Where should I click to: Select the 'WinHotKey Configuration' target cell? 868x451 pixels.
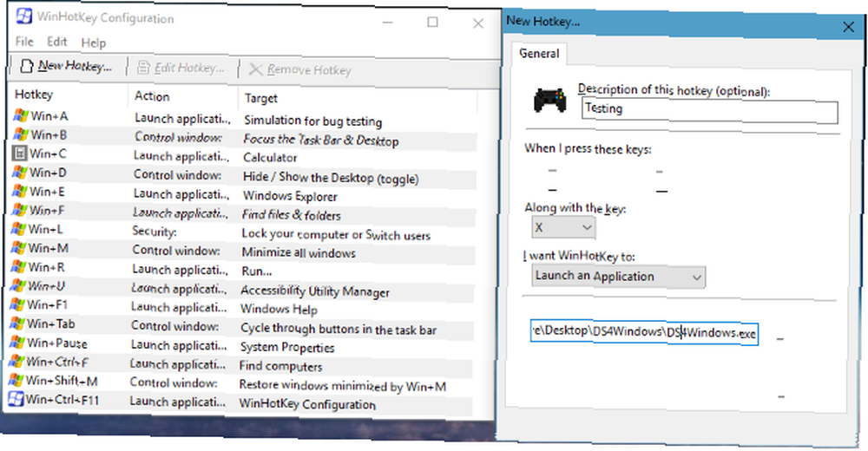[x=307, y=404]
